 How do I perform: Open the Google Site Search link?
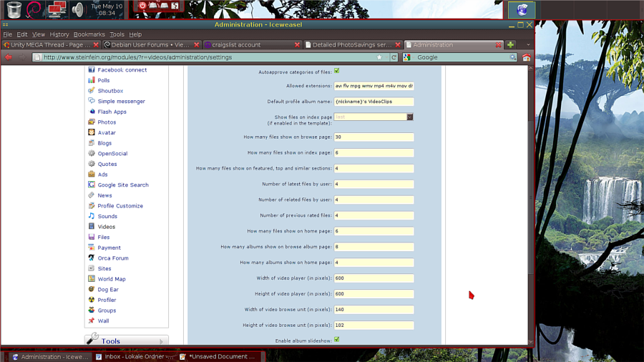(x=122, y=185)
